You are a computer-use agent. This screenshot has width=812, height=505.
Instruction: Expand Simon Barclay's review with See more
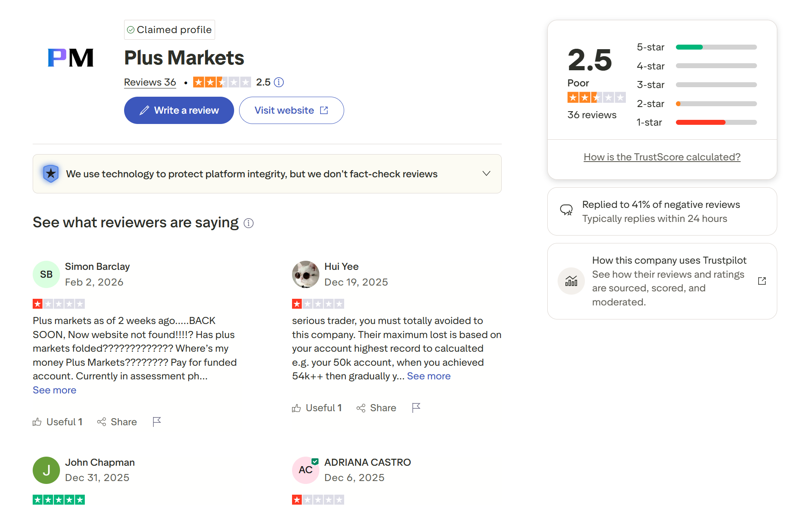55,390
